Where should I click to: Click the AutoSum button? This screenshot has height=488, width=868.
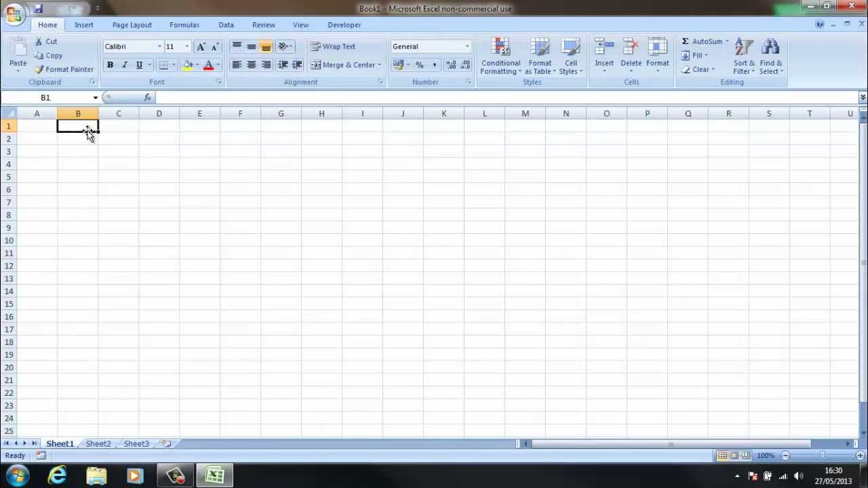(x=701, y=41)
